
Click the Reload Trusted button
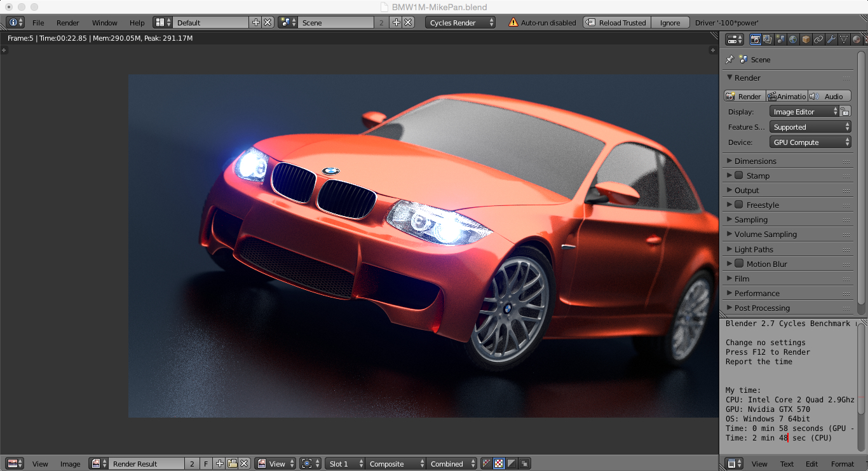(616, 22)
